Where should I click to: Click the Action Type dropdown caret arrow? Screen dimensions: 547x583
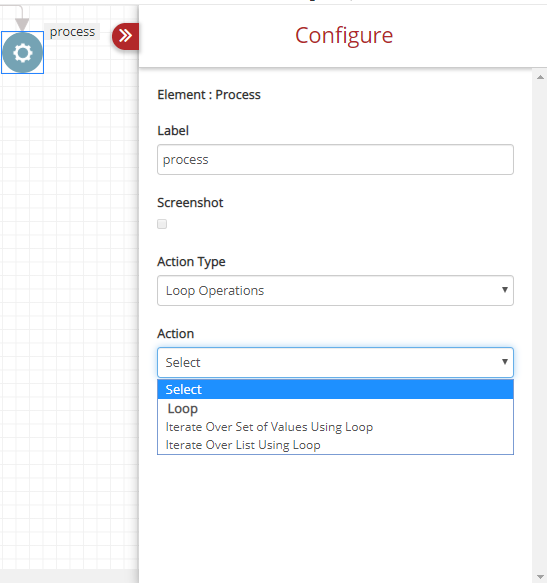[505, 290]
